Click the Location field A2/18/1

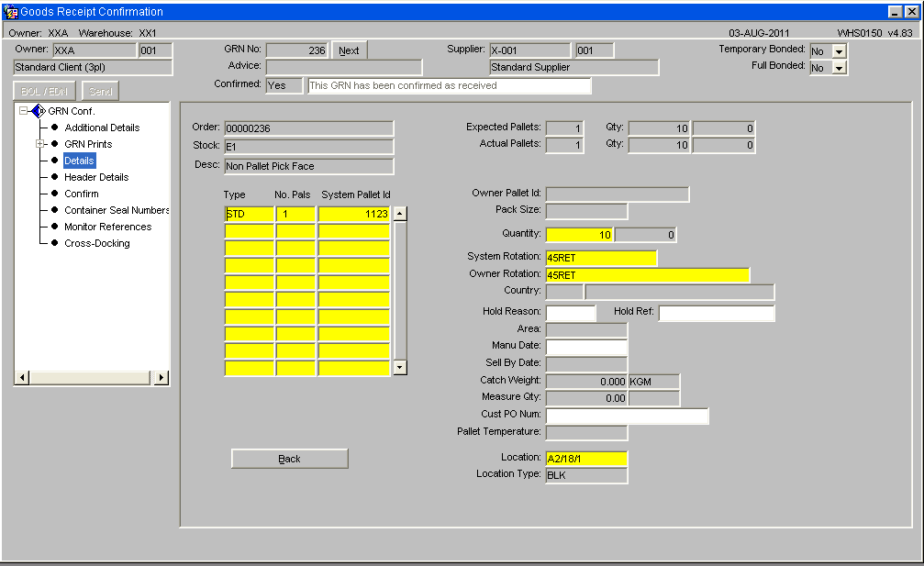tap(586, 459)
